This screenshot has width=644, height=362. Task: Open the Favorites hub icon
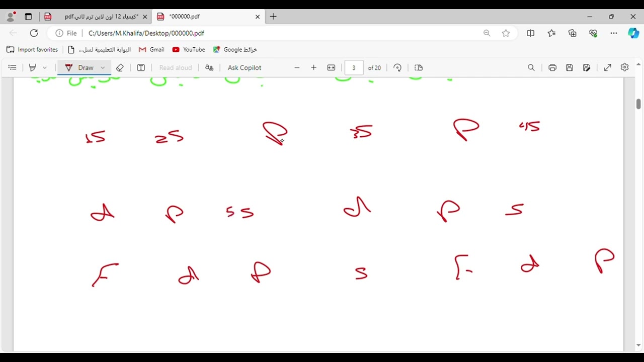coord(552,33)
